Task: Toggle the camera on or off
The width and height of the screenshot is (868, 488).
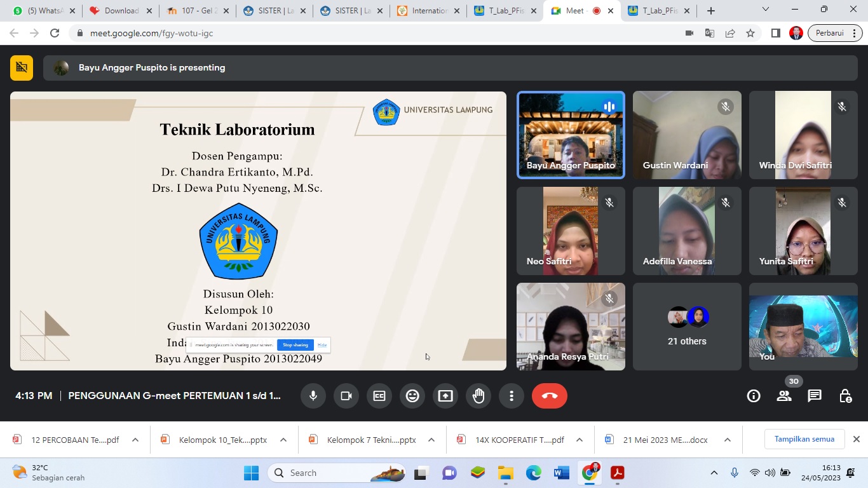Action: tap(346, 396)
